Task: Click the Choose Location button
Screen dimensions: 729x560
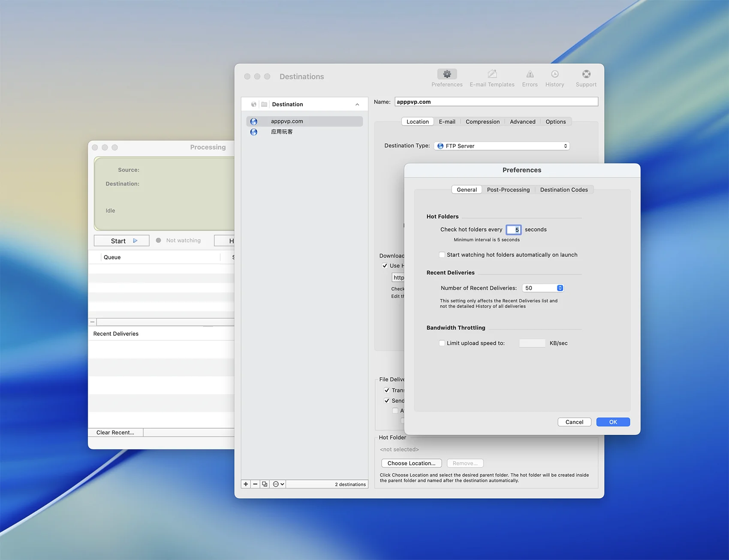Action: [x=411, y=464]
